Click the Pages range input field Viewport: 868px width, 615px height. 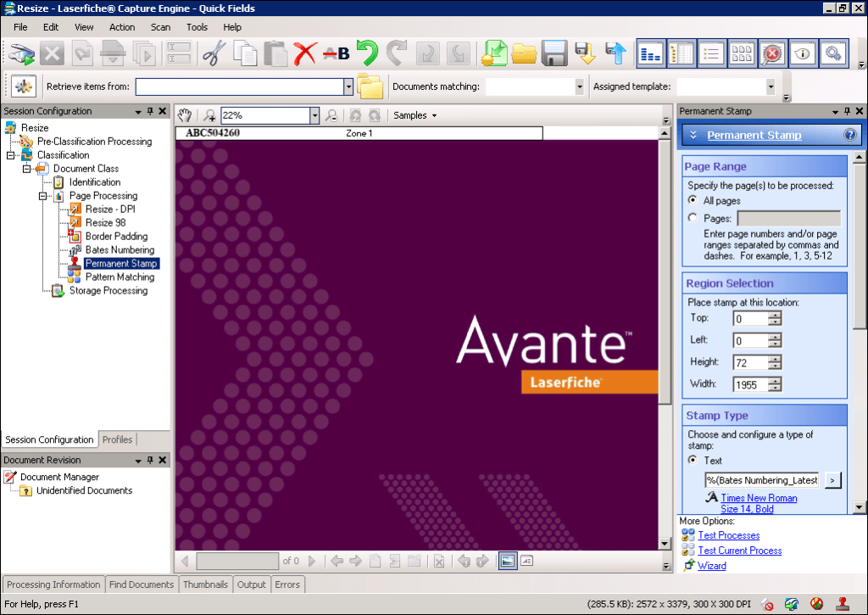(x=789, y=218)
